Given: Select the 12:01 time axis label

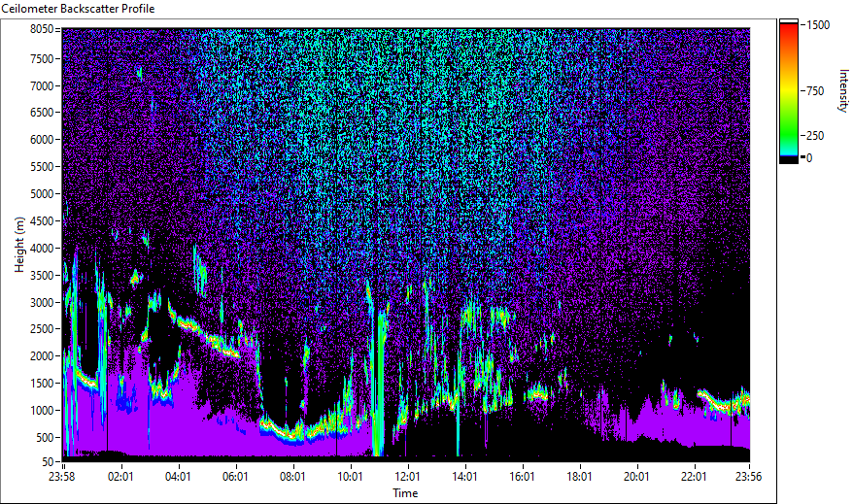Looking at the screenshot, I should (x=407, y=477).
